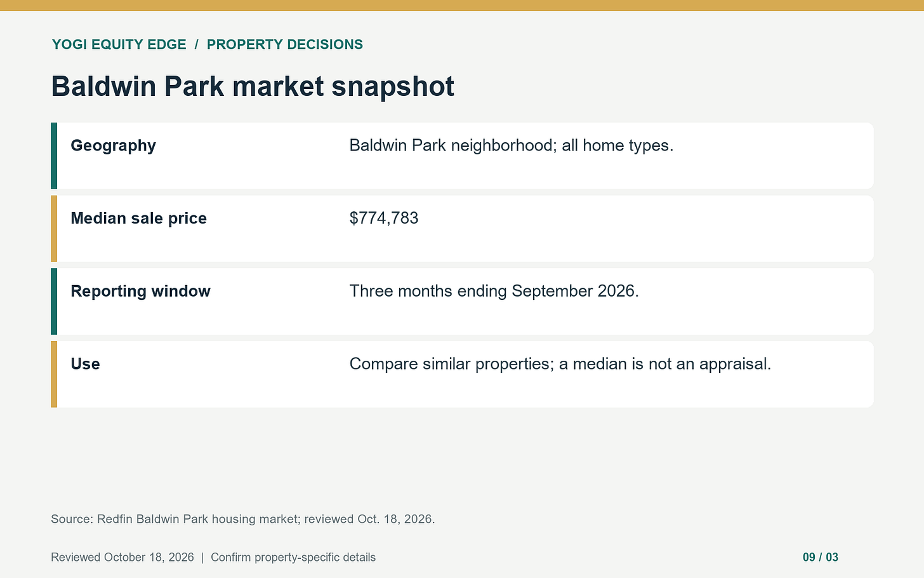The width and height of the screenshot is (924, 578).
Task: Click the gold accent bar beside Use
Action: (x=54, y=374)
